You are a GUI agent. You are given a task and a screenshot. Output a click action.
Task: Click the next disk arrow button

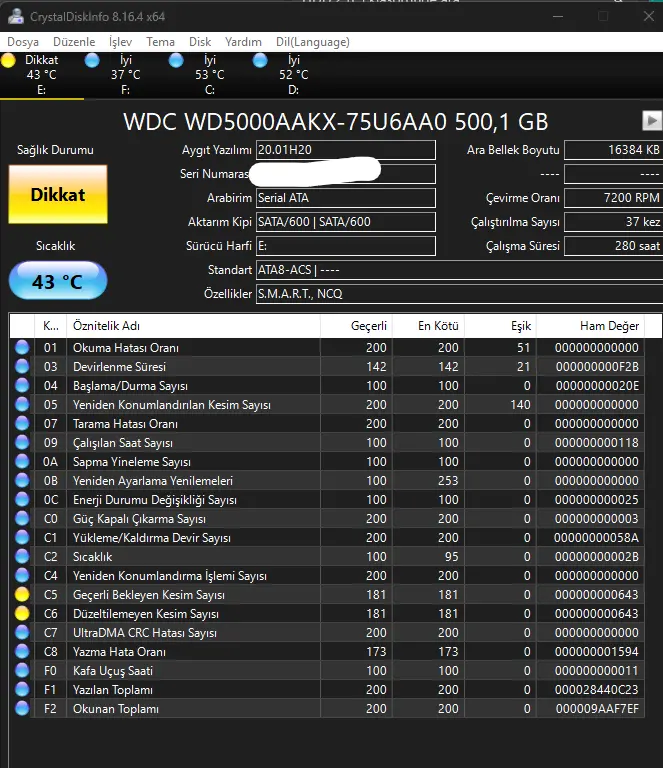652,120
